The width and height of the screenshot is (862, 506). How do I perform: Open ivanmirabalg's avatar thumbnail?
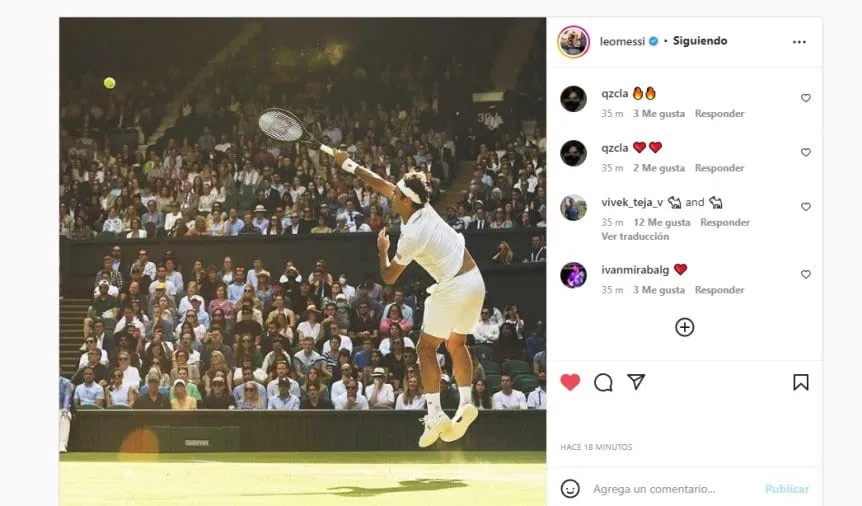[x=573, y=275]
